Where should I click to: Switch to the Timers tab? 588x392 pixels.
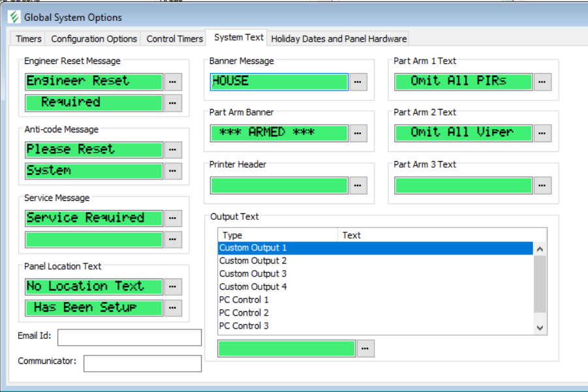point(29,38)
